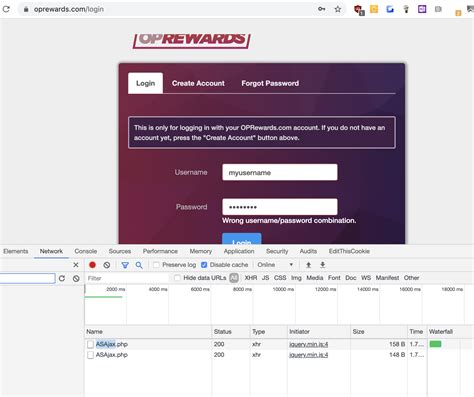This screenshot has width=474, height=397.
Task: Click the Password input field
Action: 280,207
